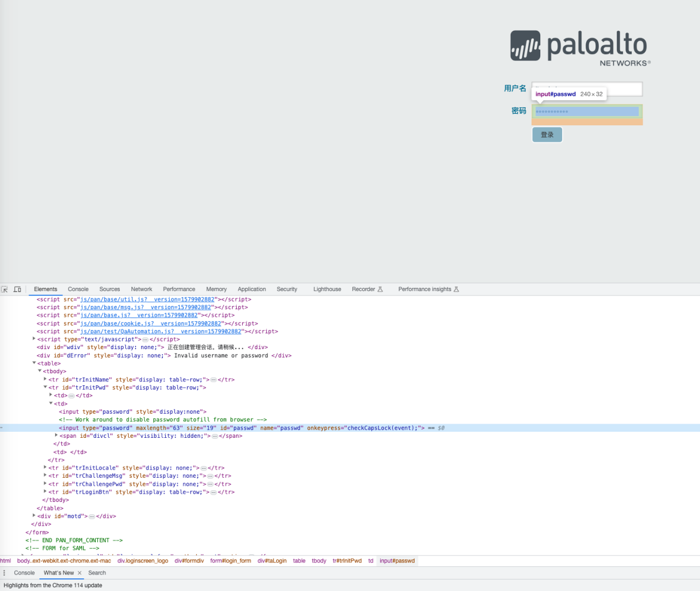The image size is (700, 591).
Task: Select the hidden input style="display:none" line
Action: [133, 412]
